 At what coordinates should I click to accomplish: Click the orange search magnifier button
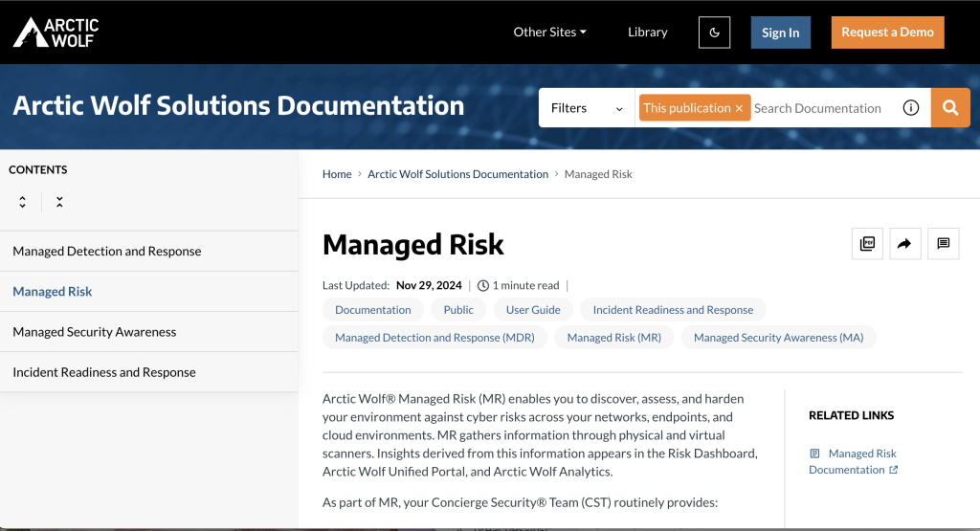(x=950, y=108)
